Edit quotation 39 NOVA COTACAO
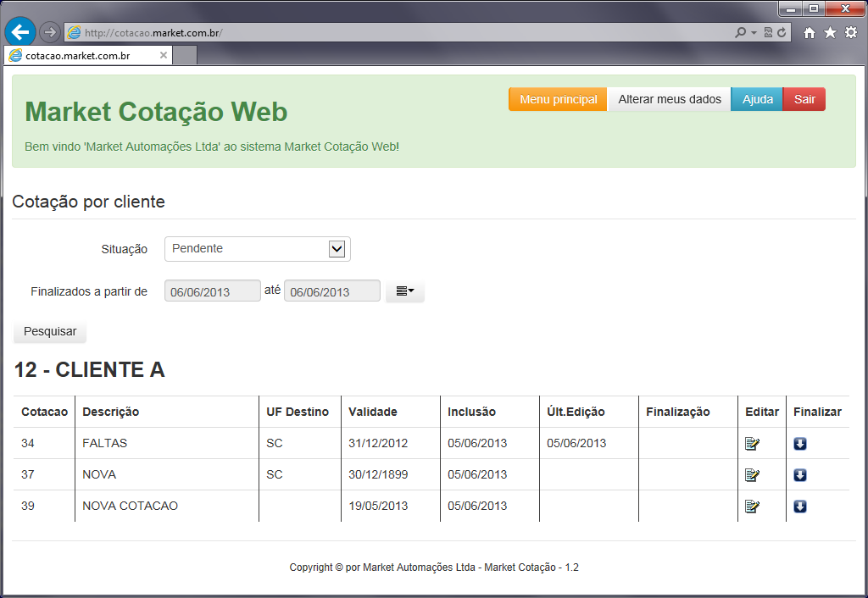The height and width of the screenshot is (598, 868). click(752, 507)
